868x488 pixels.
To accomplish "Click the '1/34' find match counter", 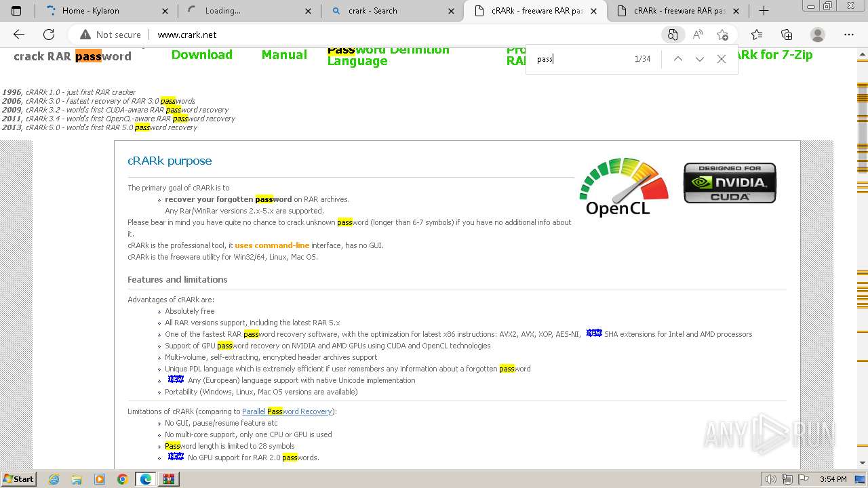I will (642, 59).
